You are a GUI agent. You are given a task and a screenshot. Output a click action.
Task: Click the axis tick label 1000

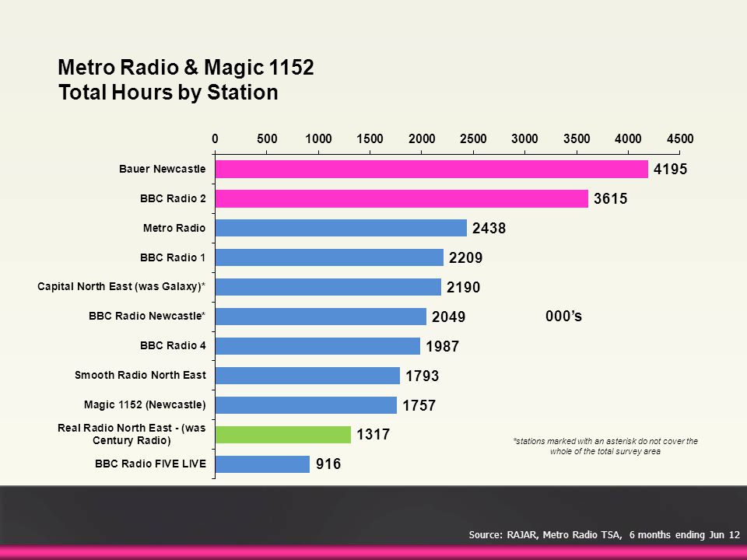tap(318, 139)
